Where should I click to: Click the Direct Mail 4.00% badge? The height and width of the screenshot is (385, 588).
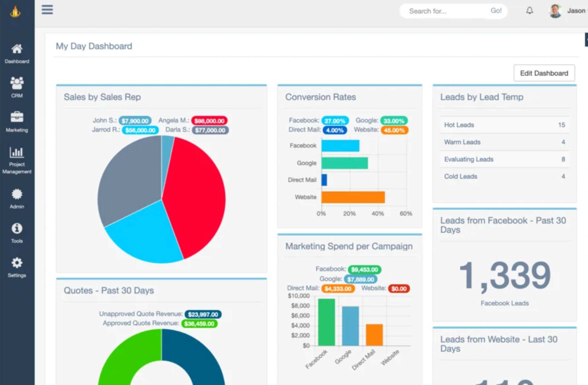point(335,130)
